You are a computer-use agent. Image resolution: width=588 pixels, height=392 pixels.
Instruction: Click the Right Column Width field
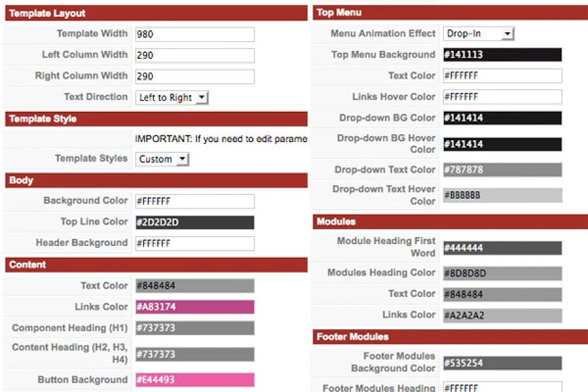[194, 76]
